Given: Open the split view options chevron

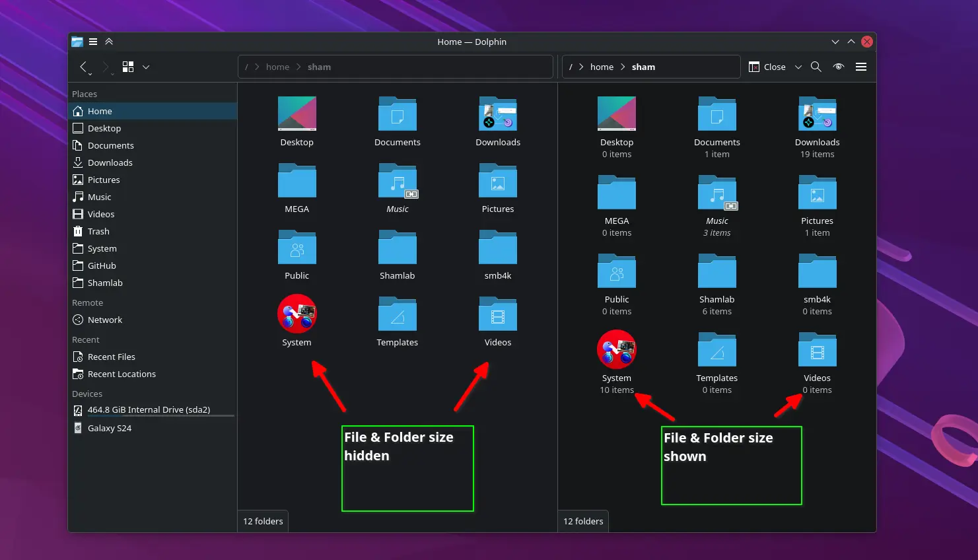Looking at the screenshot, I should (798, 67).
